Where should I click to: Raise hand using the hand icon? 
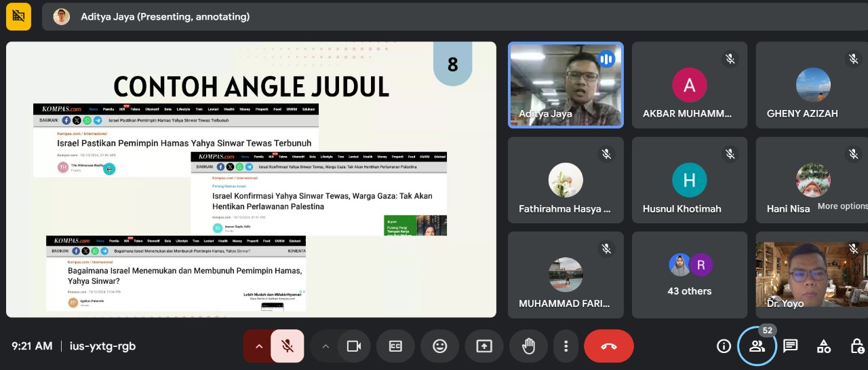[528, 346]
